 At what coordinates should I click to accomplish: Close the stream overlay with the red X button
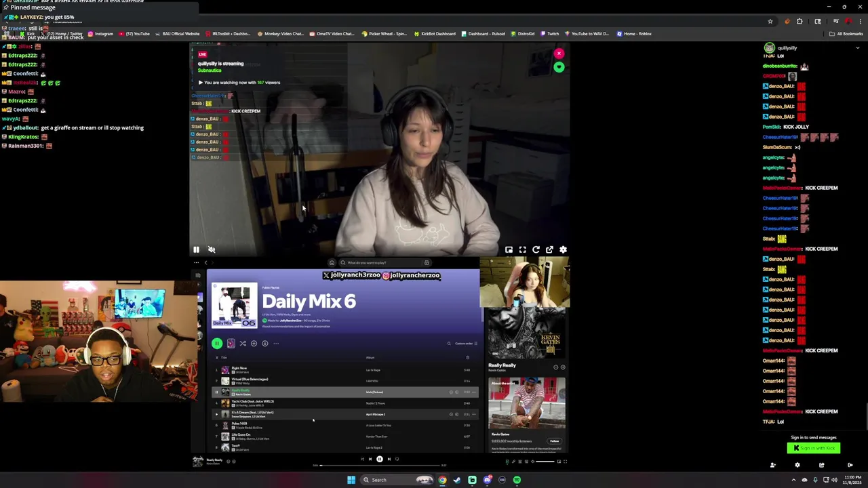(x=559, y=54)
